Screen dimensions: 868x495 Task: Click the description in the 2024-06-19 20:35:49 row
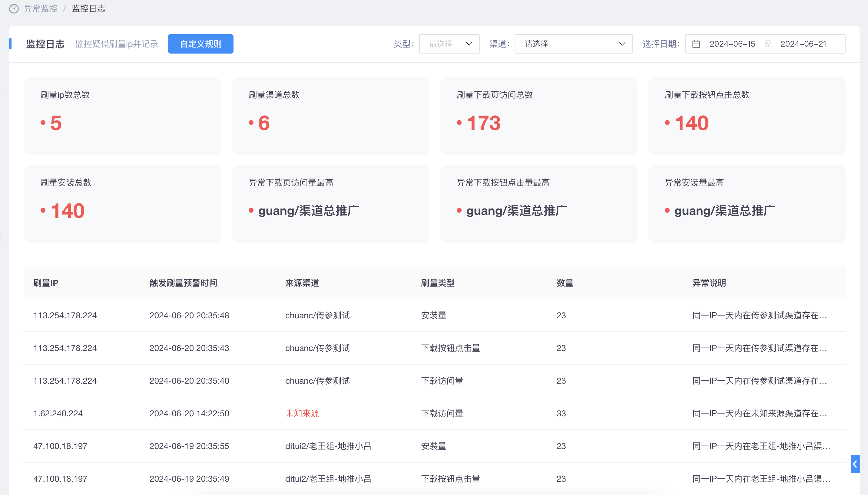point(761,479)
